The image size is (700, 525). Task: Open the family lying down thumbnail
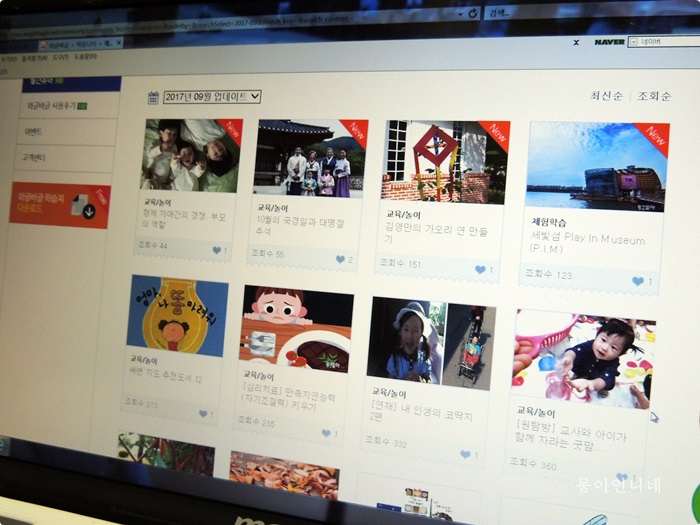tap(192, 155)
